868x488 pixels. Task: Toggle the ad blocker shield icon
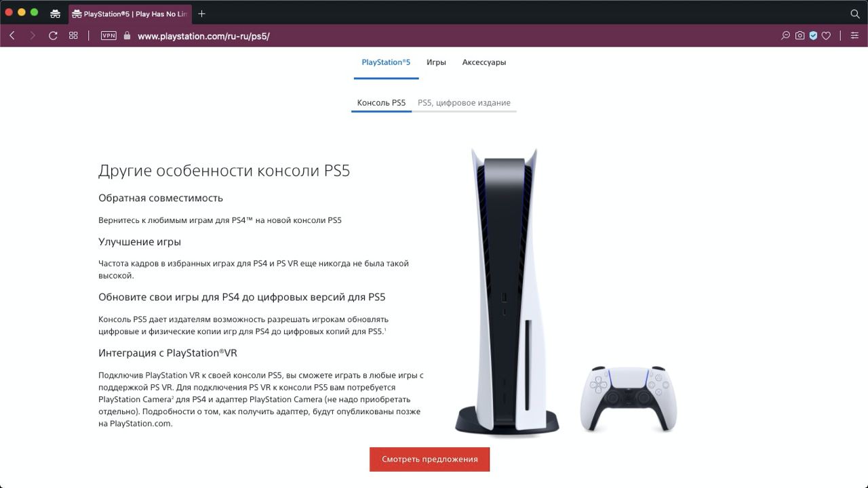pyautogui.click(x=813, y=35)
